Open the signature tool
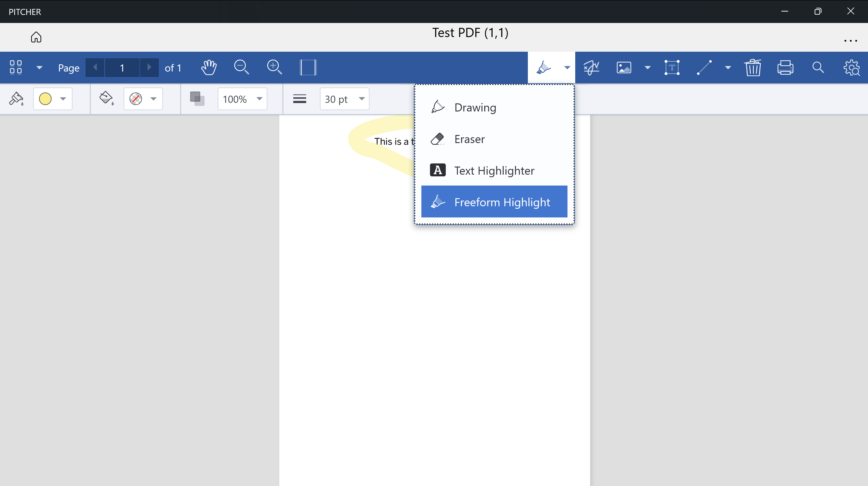868x486 pixels. (591, 67)
